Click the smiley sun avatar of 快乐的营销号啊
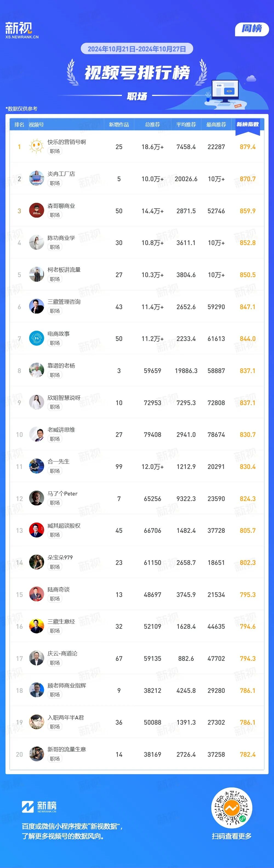The image size is (274, 868). coord(36,147)
